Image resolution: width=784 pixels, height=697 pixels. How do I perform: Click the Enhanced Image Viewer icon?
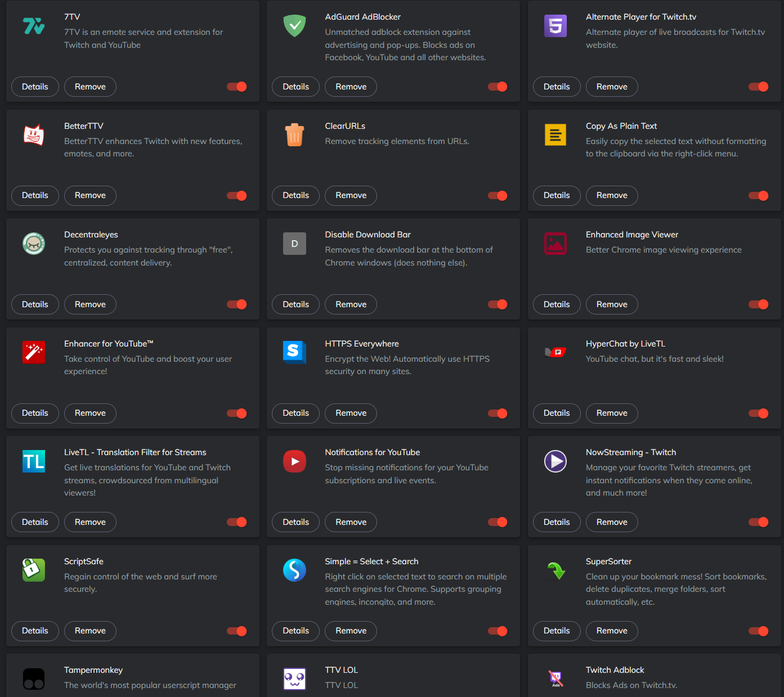point(555,244)
